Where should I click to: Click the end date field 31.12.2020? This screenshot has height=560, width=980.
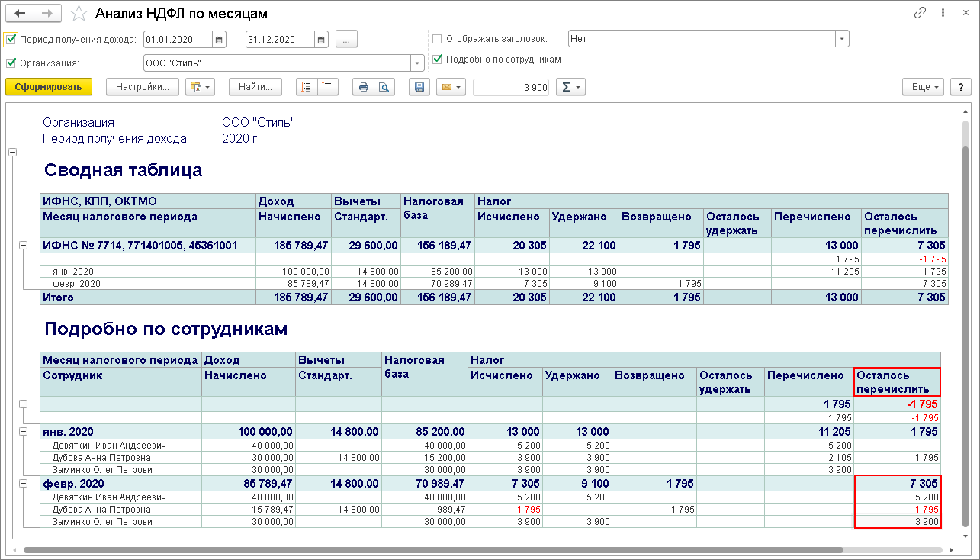click(281, 40)
